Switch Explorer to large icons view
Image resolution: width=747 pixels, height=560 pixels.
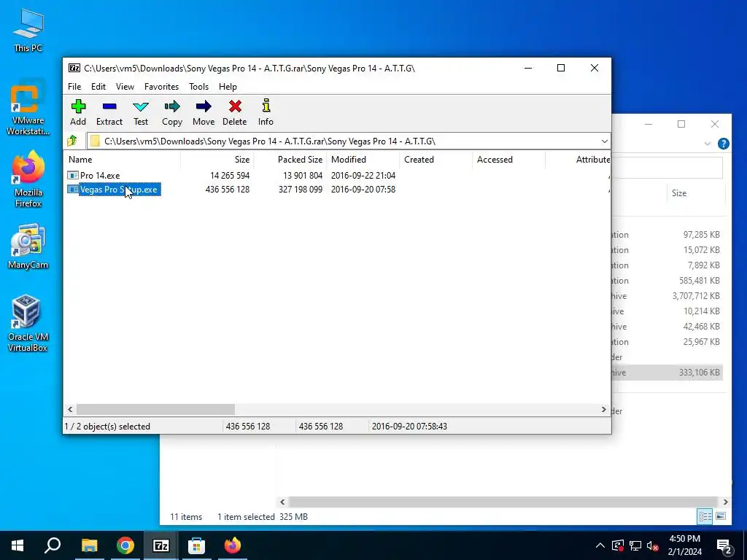pos(721,516)
